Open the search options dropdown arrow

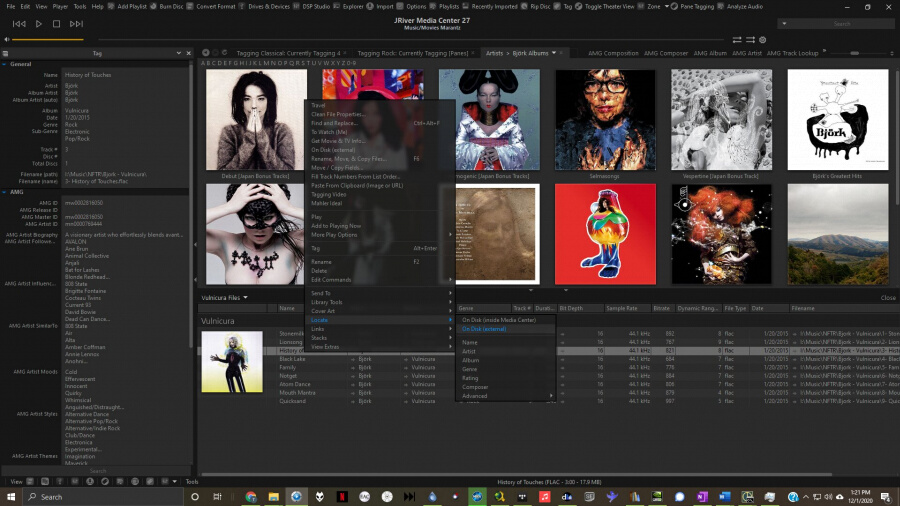click(784, 24)
